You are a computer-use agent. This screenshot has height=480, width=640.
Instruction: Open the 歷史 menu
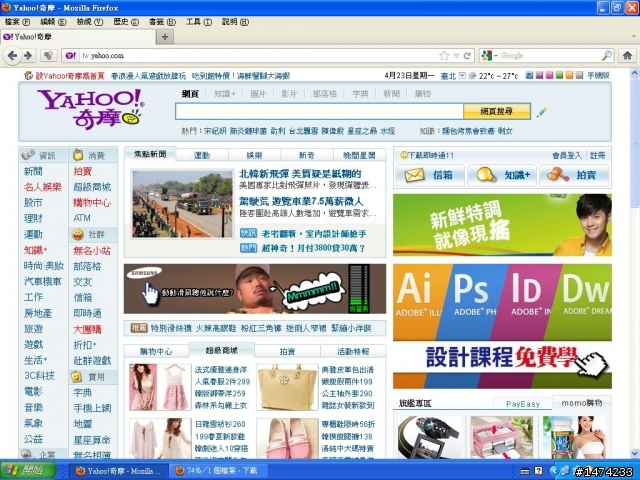[x=126, y=22]
